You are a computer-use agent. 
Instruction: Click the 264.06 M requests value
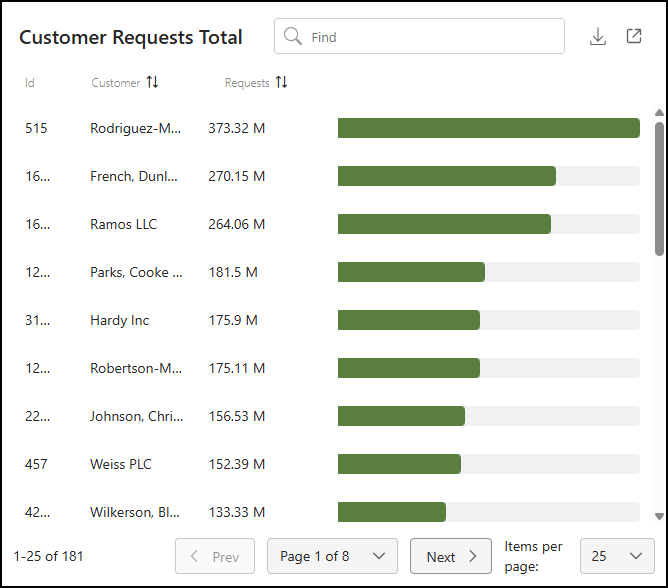[x=236, y=224]
